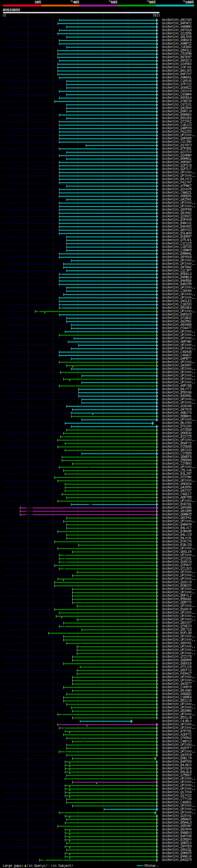
Task: Select the UniRef100_B7P274 label
Action: click(177, 542)
